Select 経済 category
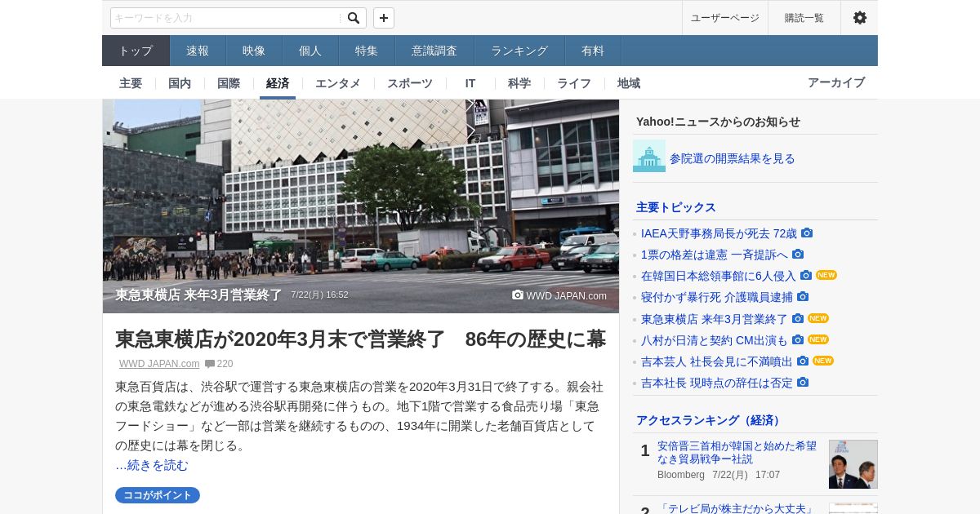This screenshot has width=980, height=514. (278, 83)
